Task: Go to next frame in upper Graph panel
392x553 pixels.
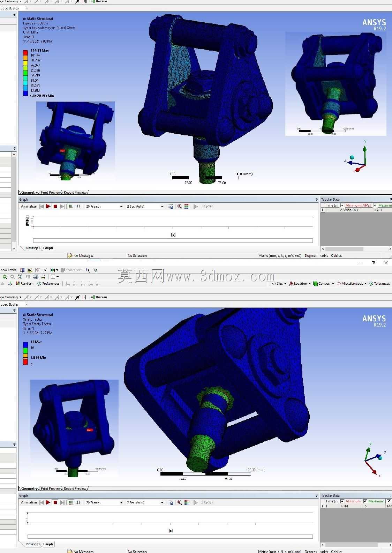Action: (x=62, y=206)
